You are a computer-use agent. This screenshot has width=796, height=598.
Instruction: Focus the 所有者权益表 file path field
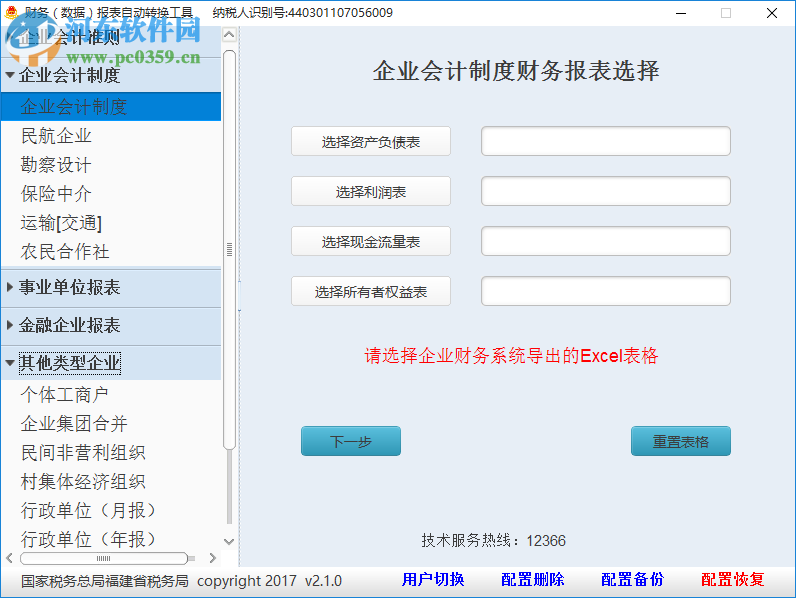606,291
